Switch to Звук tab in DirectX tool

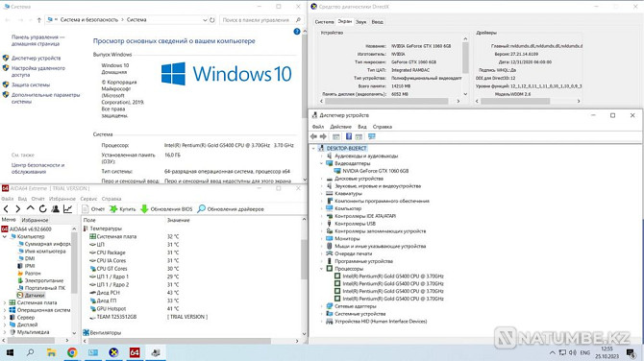(361, 22)
